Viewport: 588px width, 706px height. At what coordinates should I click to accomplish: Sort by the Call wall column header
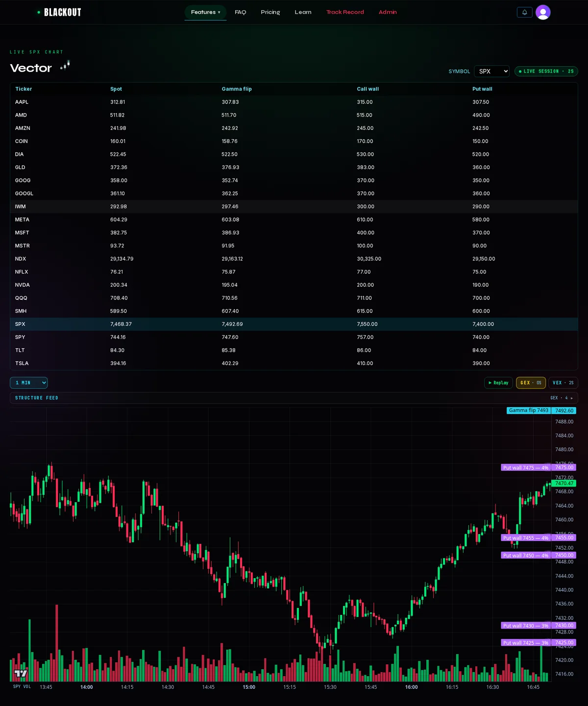[x=368, y=89]
